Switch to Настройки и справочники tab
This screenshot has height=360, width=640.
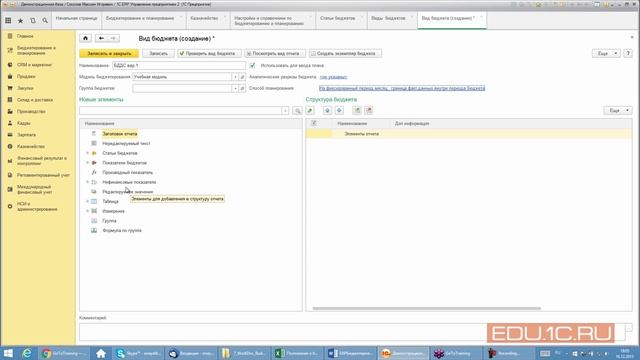pyautogui.click(x=273, y=20)
